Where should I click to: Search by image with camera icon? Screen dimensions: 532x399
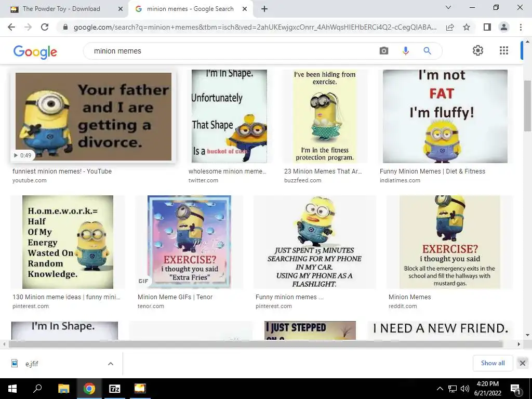tap(384, 51)
